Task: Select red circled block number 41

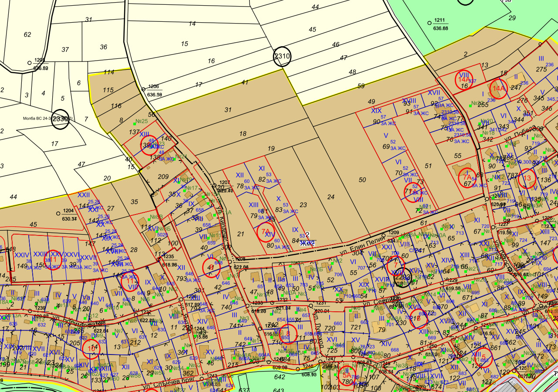Action: (x=211, y=267)
